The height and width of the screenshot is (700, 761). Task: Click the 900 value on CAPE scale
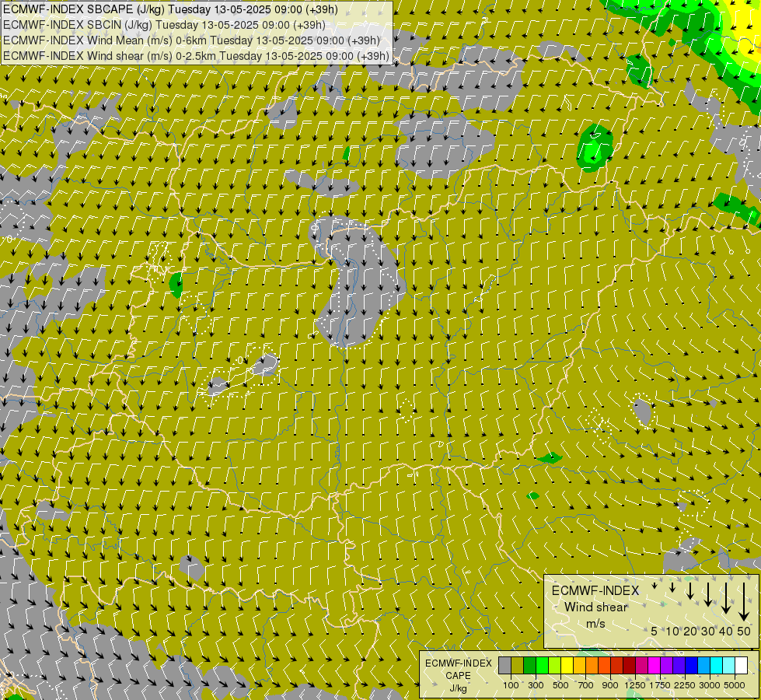click(x=610, y=685)
